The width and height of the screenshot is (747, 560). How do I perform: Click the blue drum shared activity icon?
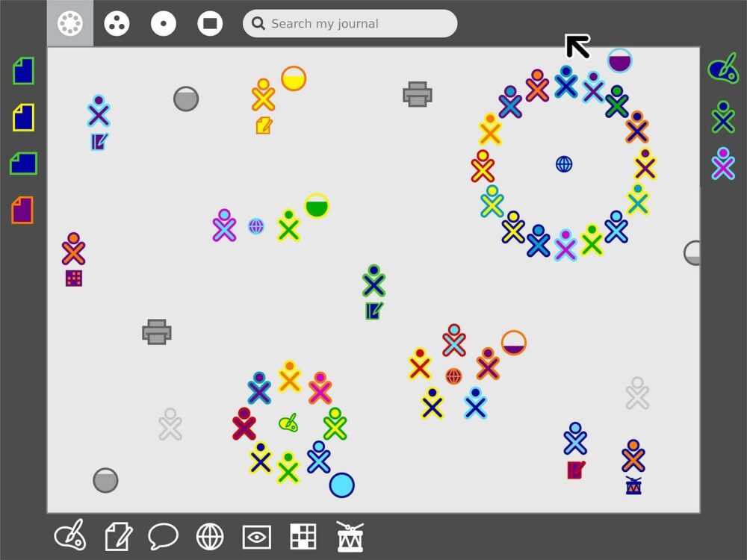(x=633, y=486)
